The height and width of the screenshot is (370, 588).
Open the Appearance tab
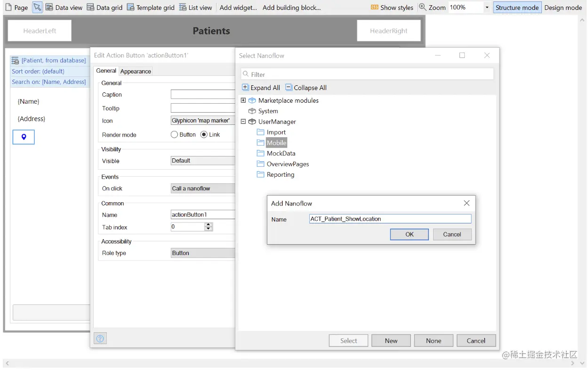pos(136,71)
